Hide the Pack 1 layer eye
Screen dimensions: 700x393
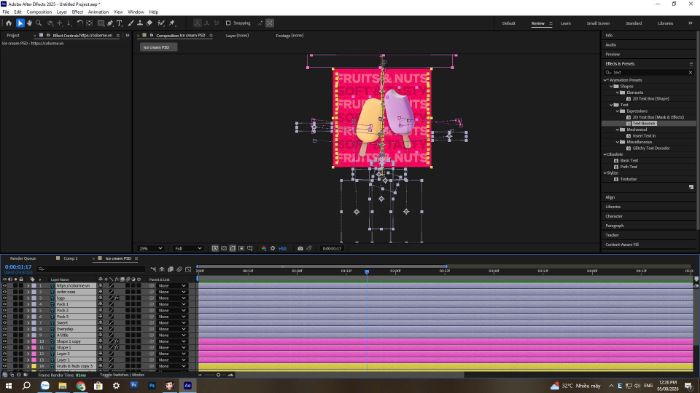pos(4,304)
